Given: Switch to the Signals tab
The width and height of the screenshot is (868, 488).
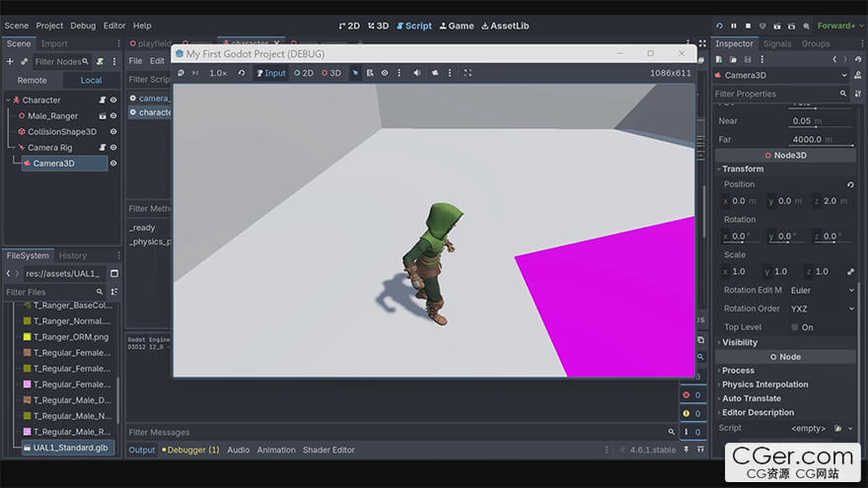Looking at the screenshot, I should click(x=777, y=43).
